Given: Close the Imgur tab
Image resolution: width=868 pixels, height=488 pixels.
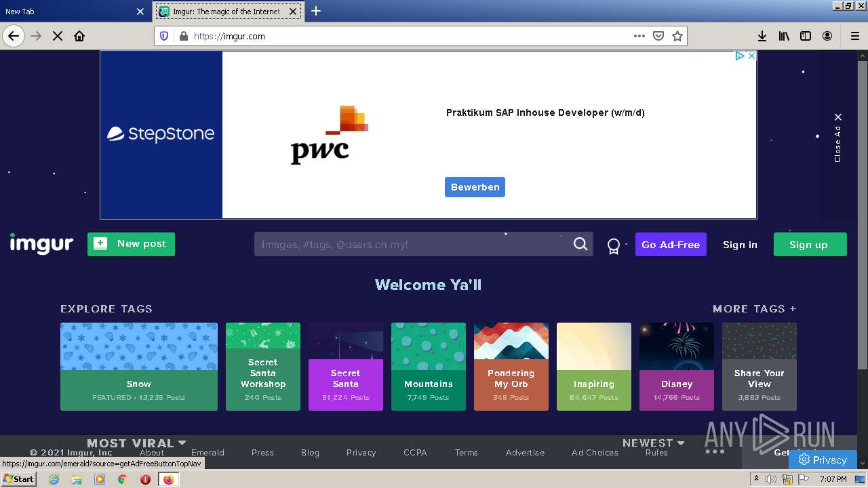Looking at the screenshot, I should coord(293,12).
